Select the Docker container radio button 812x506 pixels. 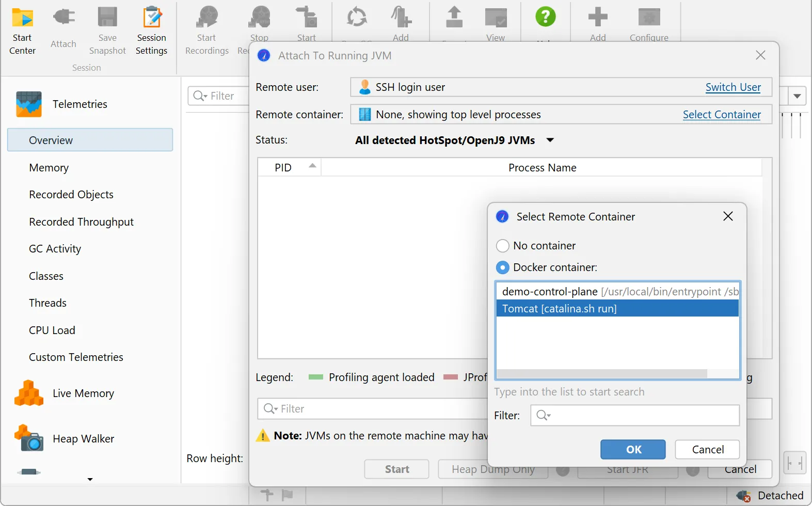click(x=502, y=267)
